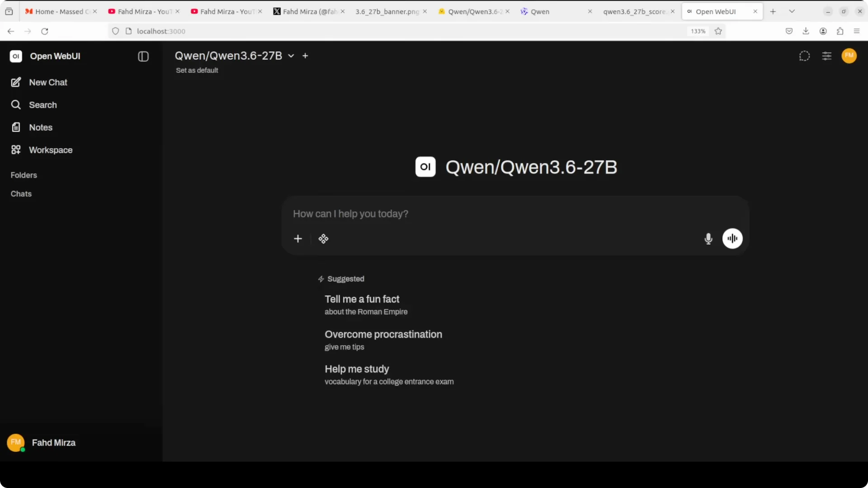Go back in browser history
The image size is (868, 488).
tap(11, 31)
